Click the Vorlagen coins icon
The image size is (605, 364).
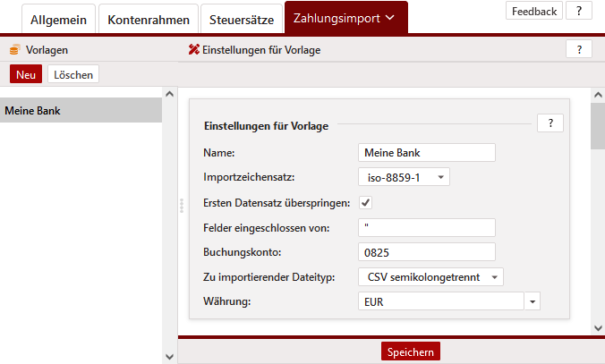(14, 50)
